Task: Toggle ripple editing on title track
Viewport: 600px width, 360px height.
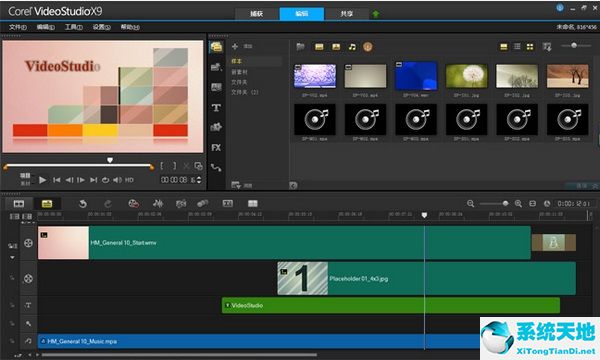Action: [12, 305]
